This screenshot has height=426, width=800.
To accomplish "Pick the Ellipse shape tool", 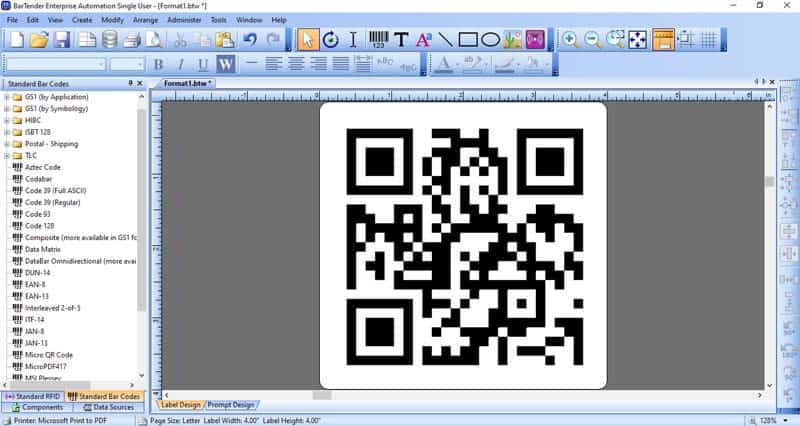I will coord(490,40).
